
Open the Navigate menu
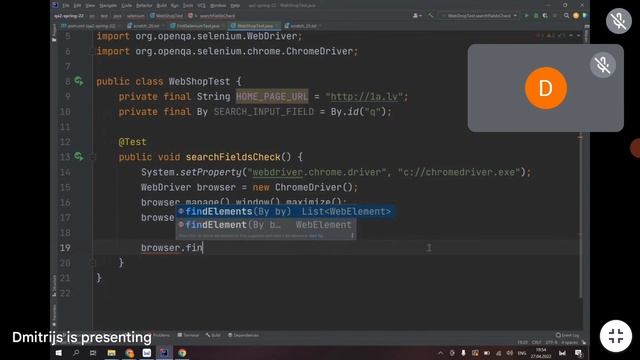[x=108, y=6]
